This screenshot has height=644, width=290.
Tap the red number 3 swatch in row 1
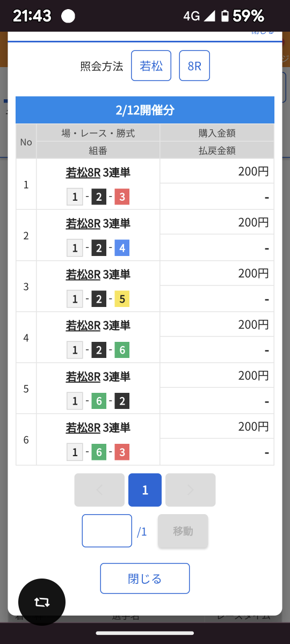point(122,197)
